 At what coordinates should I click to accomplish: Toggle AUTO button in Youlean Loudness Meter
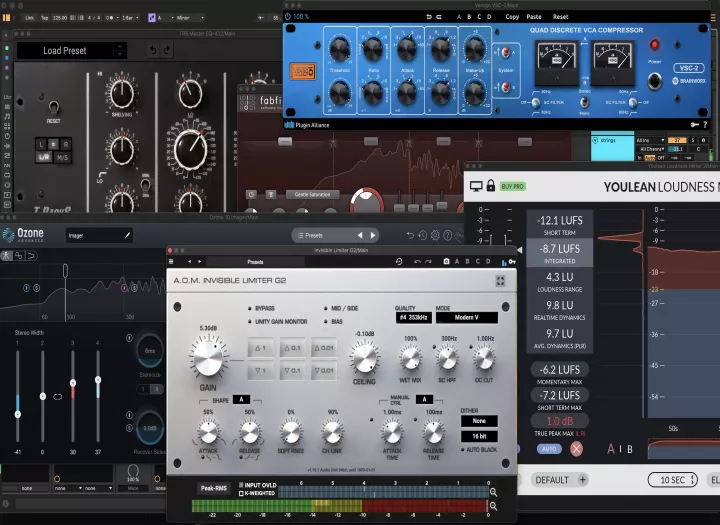(549, 449)
